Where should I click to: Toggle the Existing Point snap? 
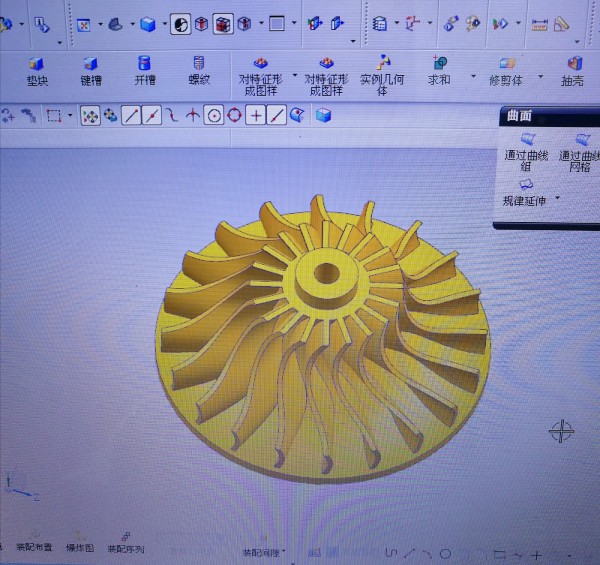click(256, 115)
